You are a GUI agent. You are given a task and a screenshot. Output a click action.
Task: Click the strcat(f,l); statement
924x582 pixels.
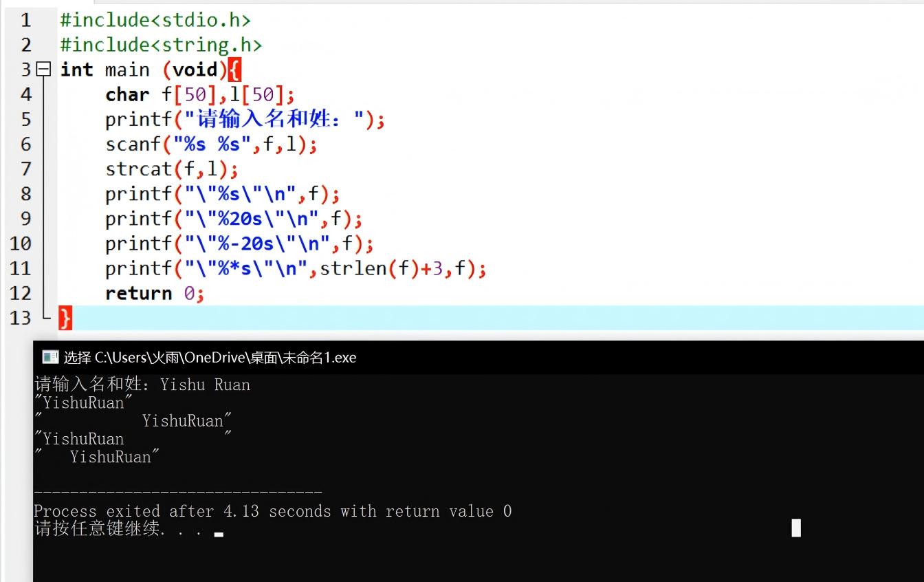coord(172,169)
